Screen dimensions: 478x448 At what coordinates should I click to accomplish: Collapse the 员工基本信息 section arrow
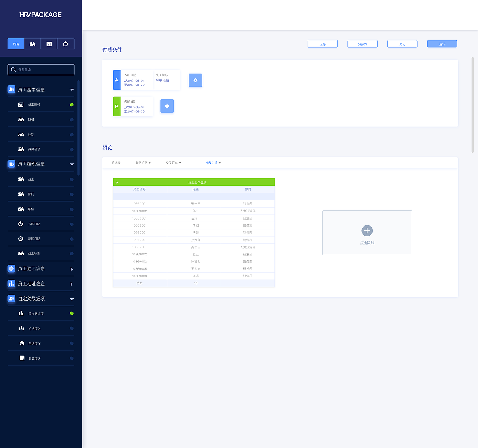coord(72,90)
